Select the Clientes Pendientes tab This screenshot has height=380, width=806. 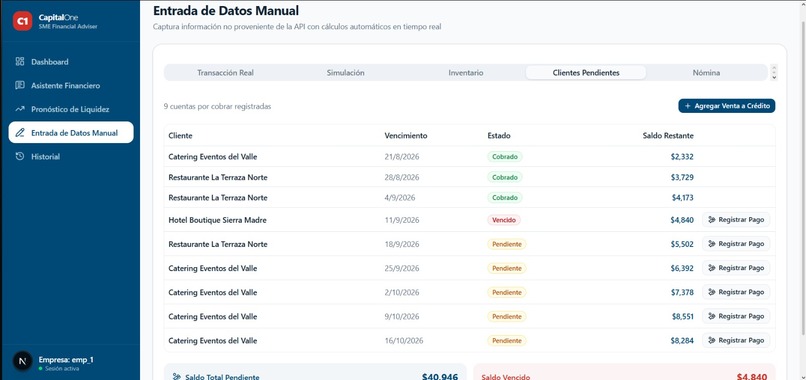click(586, 73)
